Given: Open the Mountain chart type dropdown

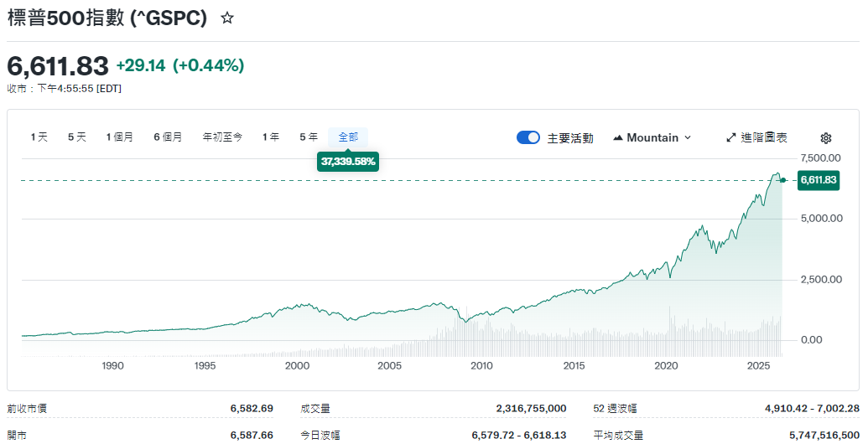Looking at the screenshot, I should 652,137.
